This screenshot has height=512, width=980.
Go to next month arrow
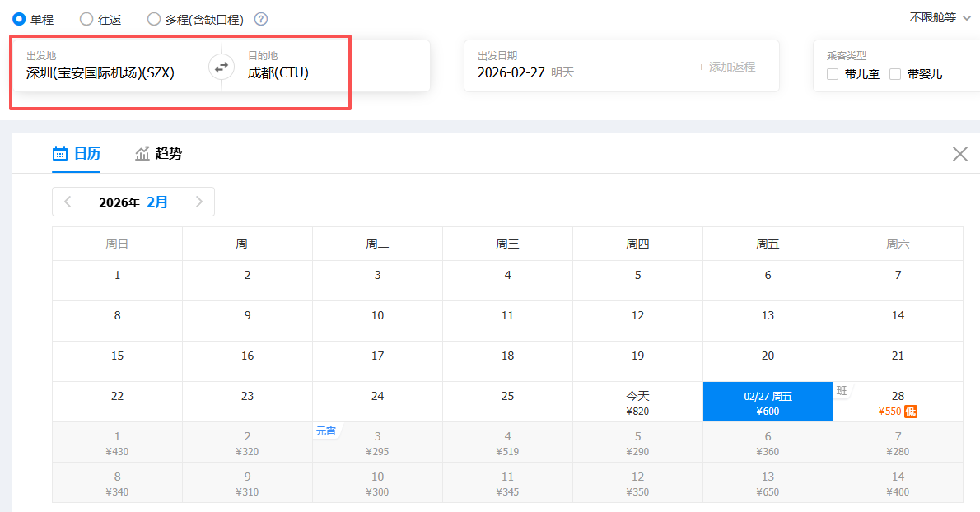click(x=198, y=202)
